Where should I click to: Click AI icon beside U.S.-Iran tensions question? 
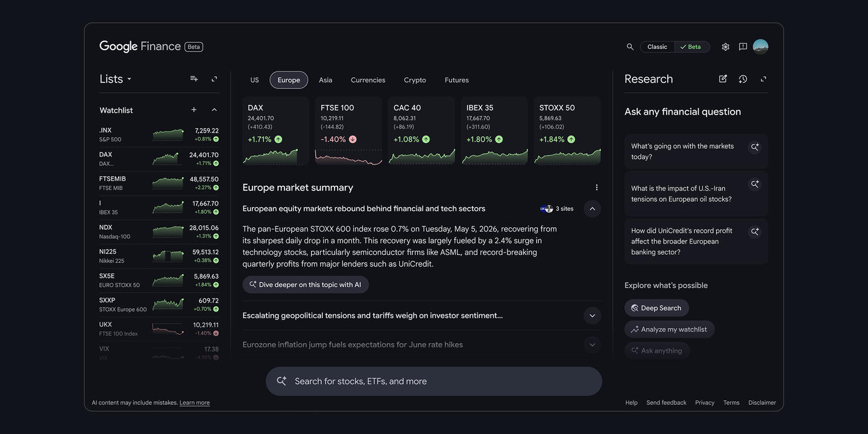coord(755,184)
